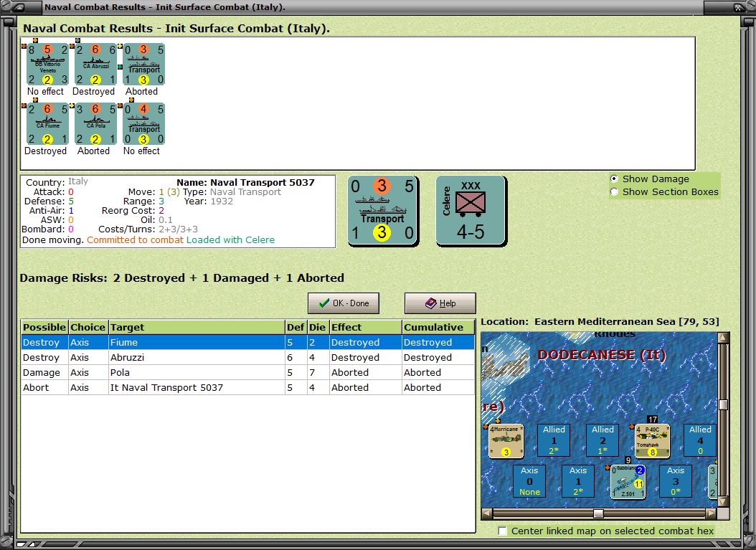Click the Celere 4-5 corps counter
The image size is (756, 550).
point(471,210)
